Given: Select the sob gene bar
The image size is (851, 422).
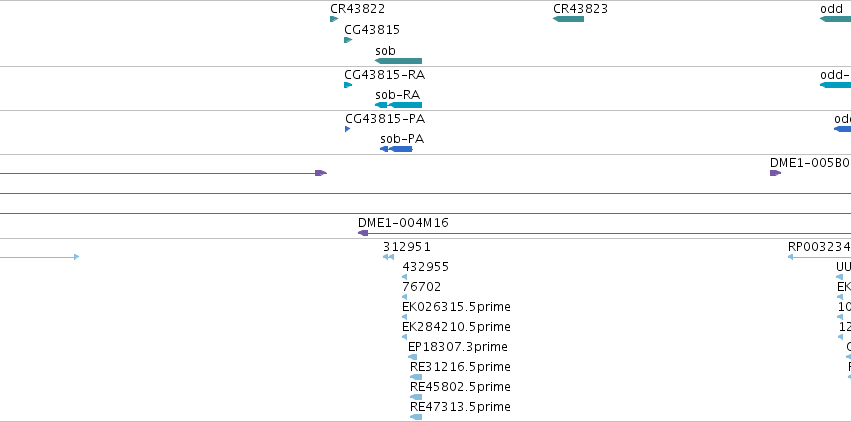Looking at the screenshot, I should tap(398, 61).
